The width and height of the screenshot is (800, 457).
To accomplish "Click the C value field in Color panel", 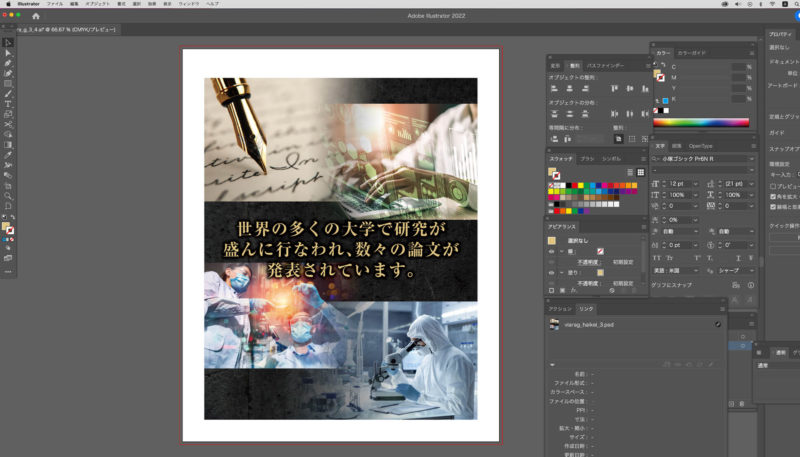I will tap(738, 67).
